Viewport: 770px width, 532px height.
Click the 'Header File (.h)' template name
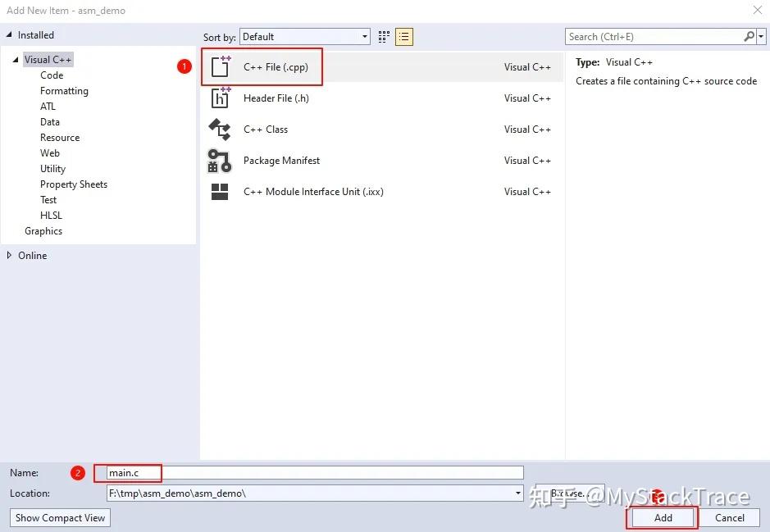click(x=276, y=98)
